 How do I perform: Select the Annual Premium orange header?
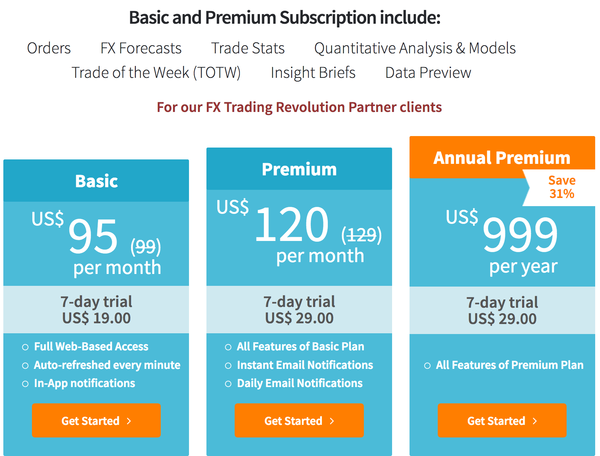tap(502, 157)
